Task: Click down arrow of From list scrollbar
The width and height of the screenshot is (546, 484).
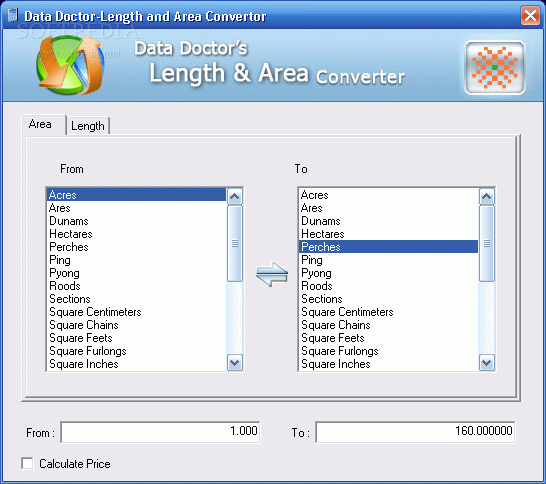Action: (235, 363)
